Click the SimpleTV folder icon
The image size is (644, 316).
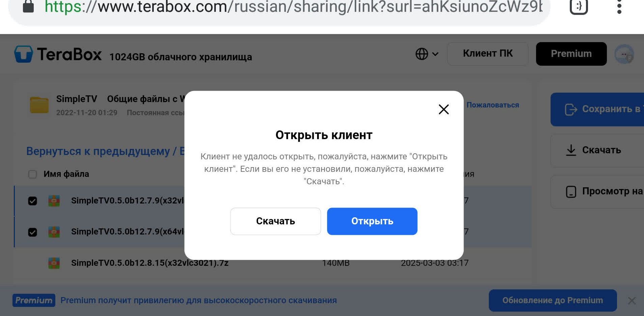pyautogui.click(x=39, y=105)
